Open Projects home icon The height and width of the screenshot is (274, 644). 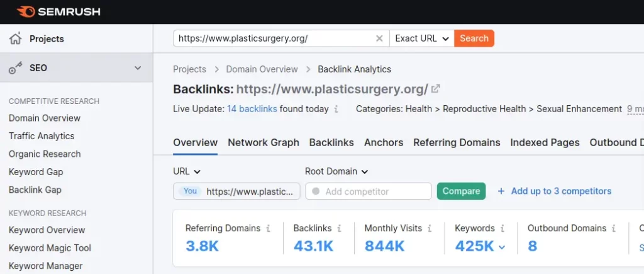16,38
